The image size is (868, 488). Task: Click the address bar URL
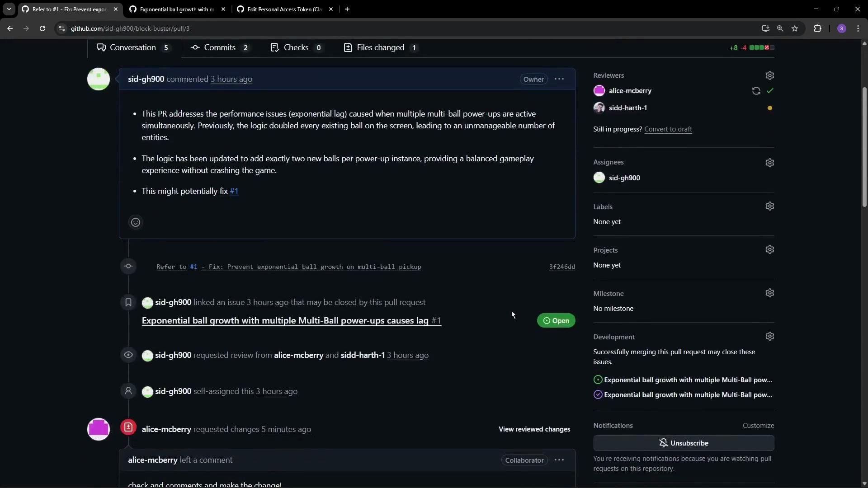[x=130, y=28]
